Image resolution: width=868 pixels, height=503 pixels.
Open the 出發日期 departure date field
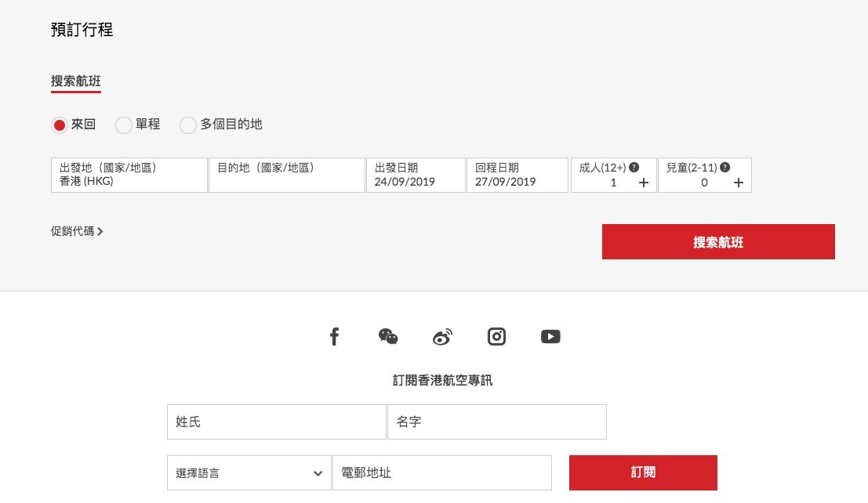(x=416, y=175)
